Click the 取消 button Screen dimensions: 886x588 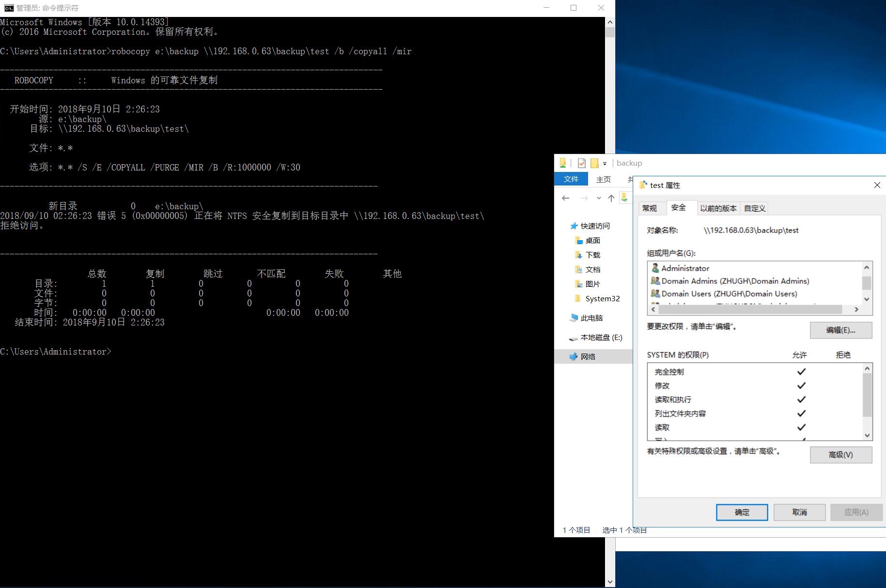click(x=800, y=512)
